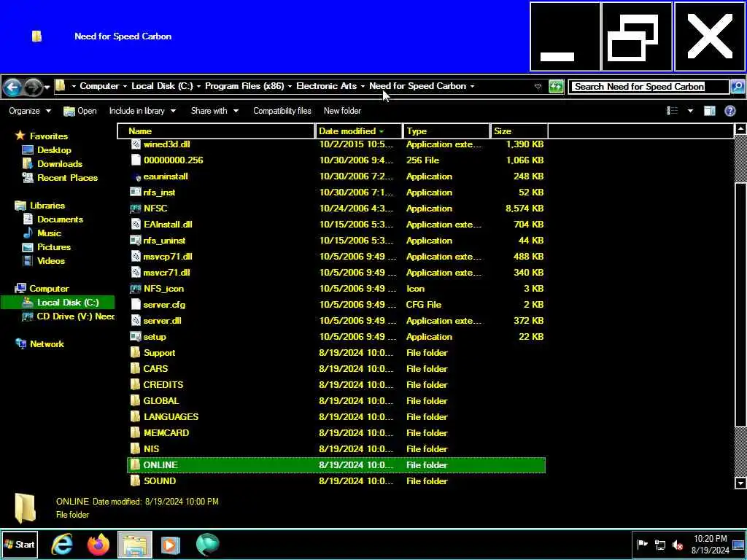This screenshot has width=747, height=560.
Task: Open Recent Places in Favorites
Action: click(67, 178)
